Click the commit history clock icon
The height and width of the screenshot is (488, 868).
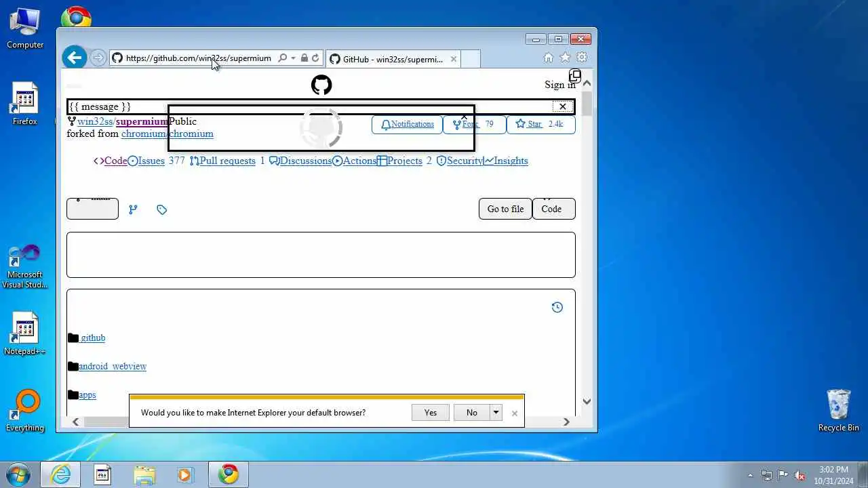point(557,307)
